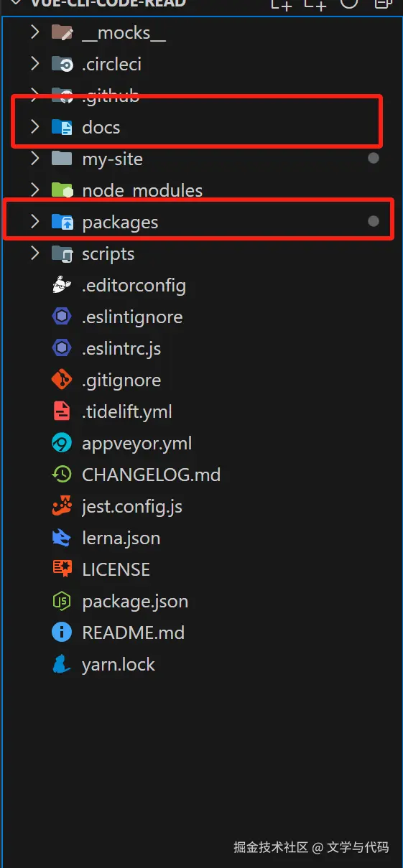Click the .circleci folder icon

pos(62,65)
